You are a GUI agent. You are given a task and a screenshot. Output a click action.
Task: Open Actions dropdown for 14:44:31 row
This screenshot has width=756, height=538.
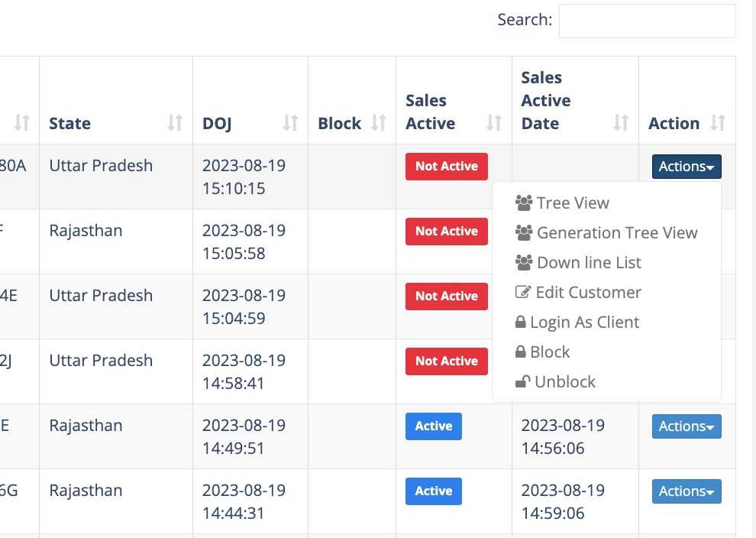click(687, 491)
